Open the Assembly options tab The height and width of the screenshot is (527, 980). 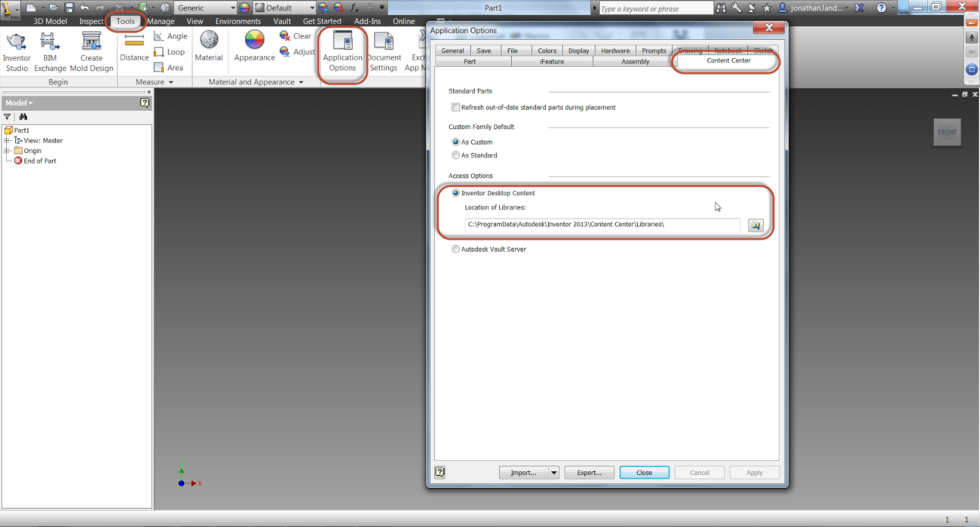(635, 61)
